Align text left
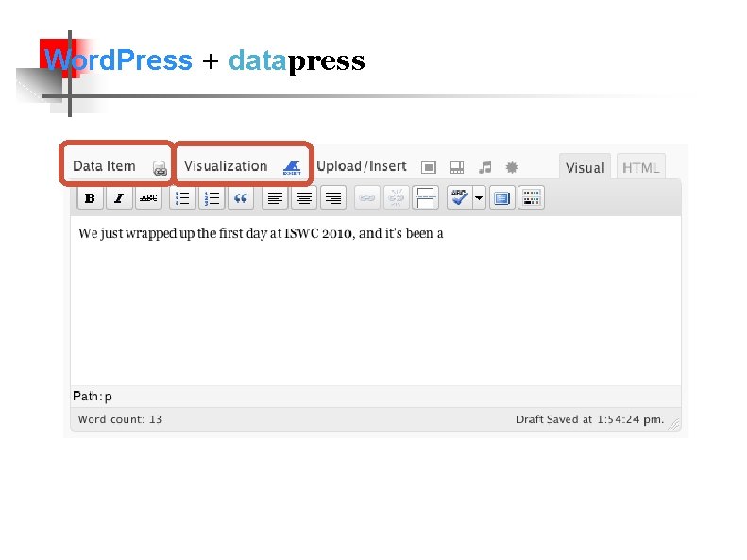Viewport: 747px width, 560px height. click(x=275, y=197)
